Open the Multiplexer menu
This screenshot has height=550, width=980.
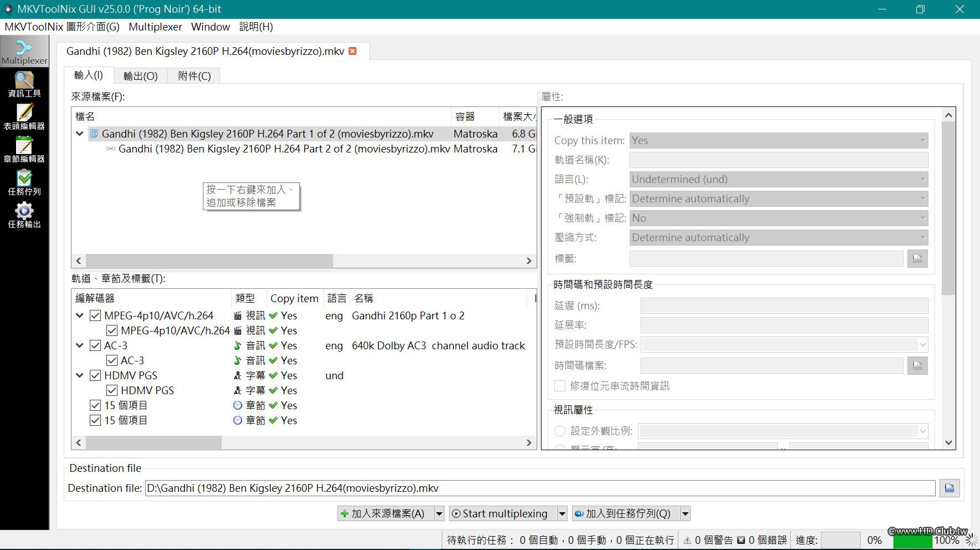point(155,27)
